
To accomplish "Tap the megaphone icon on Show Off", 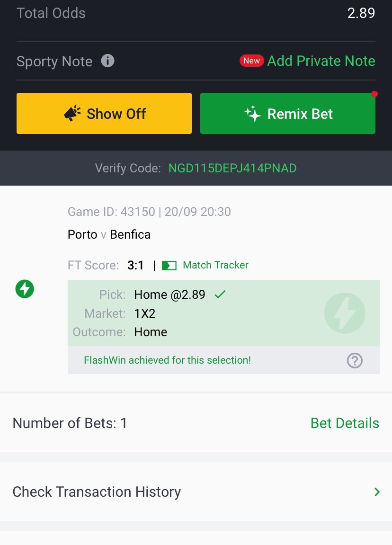I will click(72, 113).
